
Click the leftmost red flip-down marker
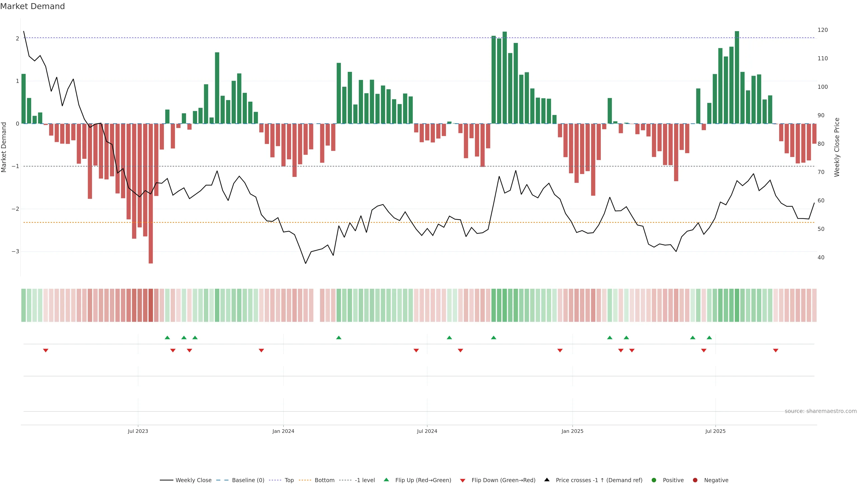coord(46,351)
